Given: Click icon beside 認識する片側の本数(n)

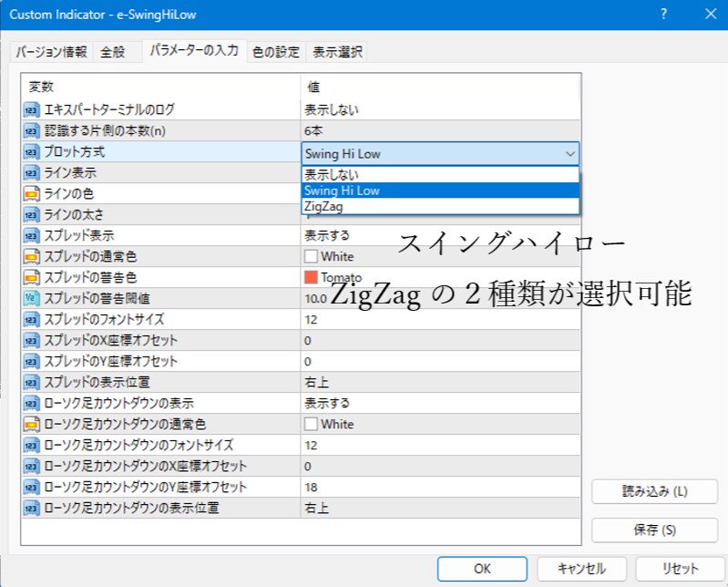Looking at the screenshot, I should click(x=31, y=131).
